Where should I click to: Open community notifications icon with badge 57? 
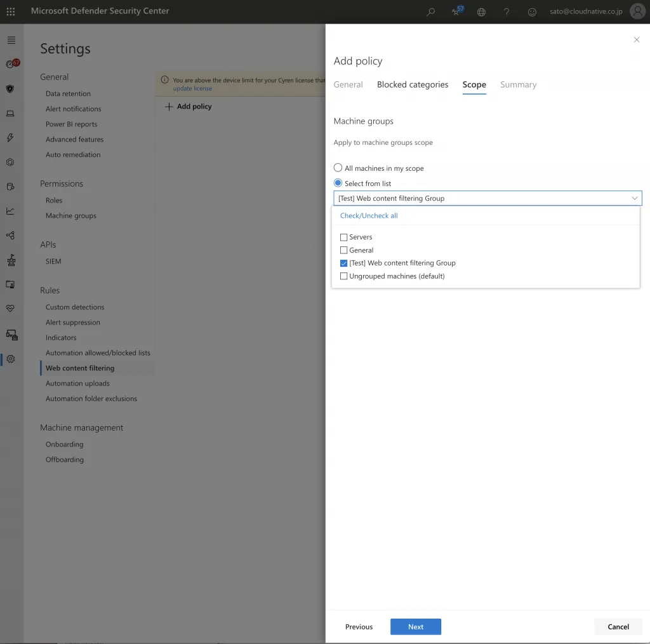(456, 11)
